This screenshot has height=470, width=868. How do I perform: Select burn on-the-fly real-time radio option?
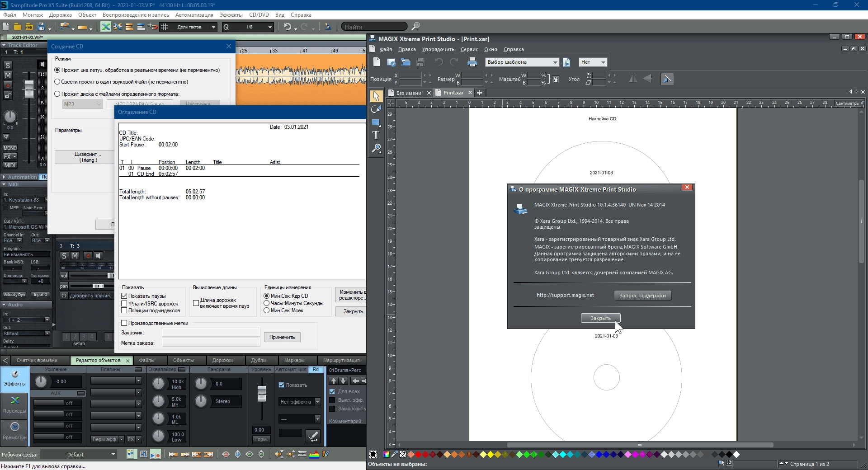coord(57,70)
